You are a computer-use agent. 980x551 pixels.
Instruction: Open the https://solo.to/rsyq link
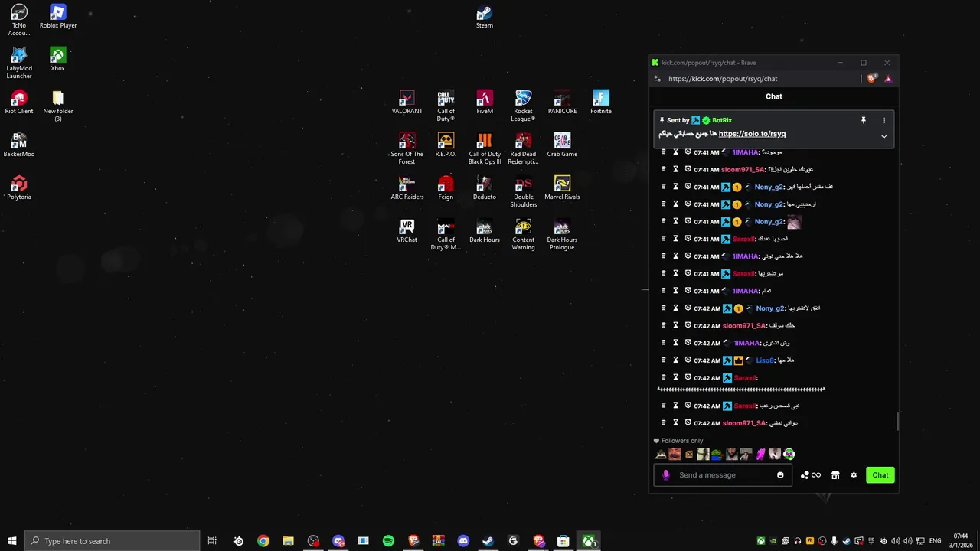tap(752, 134)
